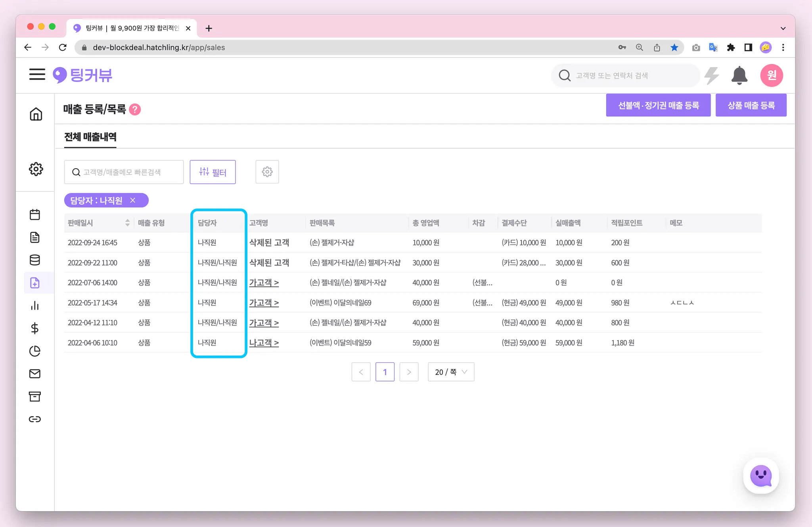Viewport: 812px width, 527px height.
Task: Select the 전체 매출내역 tab
Action: pyautogui.click(x=90, y=137)
